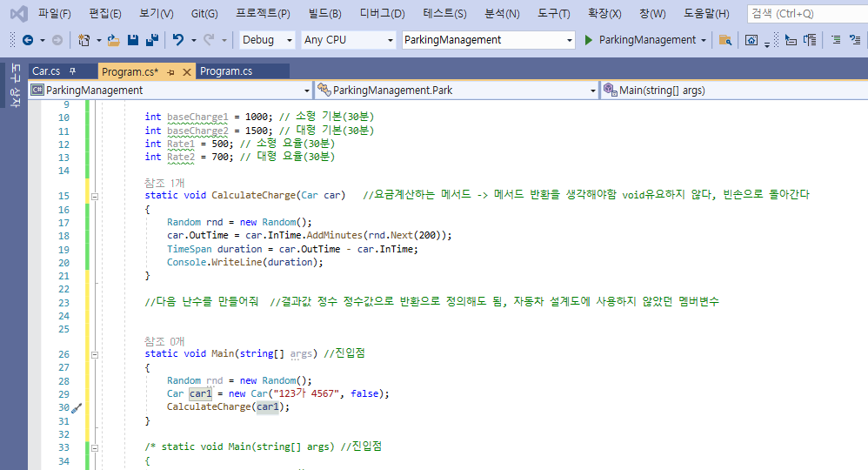The height and width of the screenshot is (470, 868).
Task: Click the Save All double-disk icon
Action: point(152,40)
